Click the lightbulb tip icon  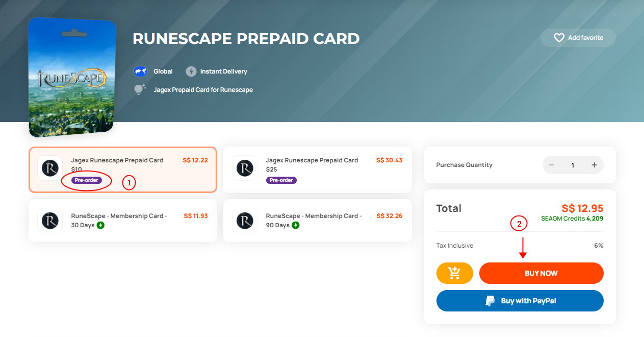point(140,89)
